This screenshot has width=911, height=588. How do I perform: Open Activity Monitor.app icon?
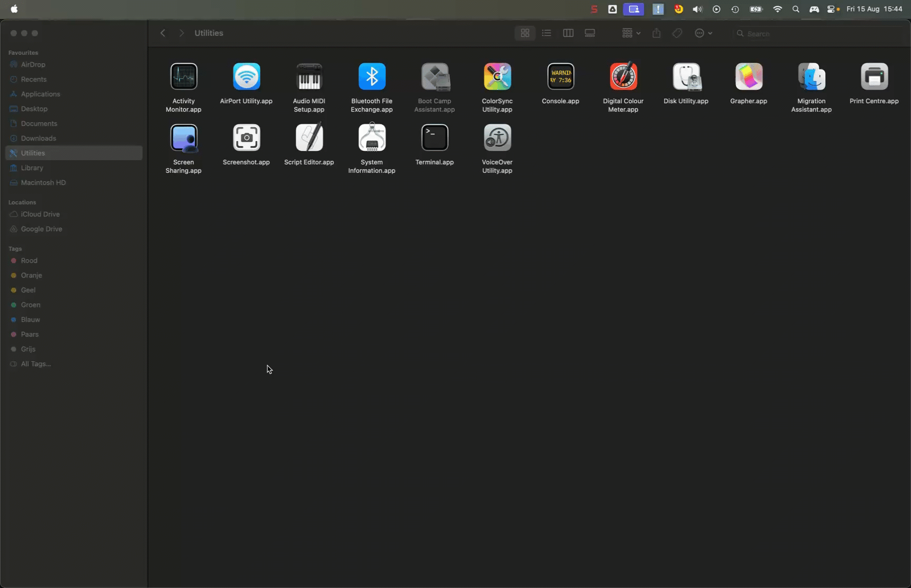click(x=183, y=77)
